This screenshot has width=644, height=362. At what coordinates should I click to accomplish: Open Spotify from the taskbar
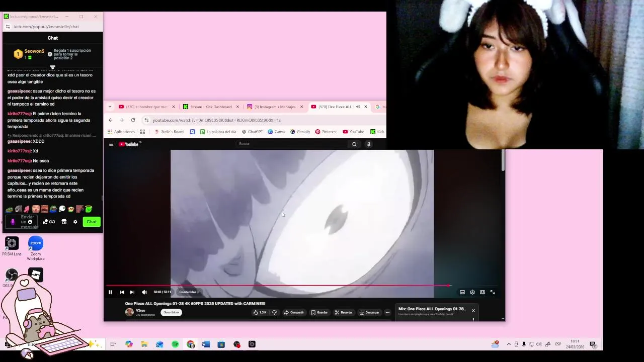(x=175, y=344)
